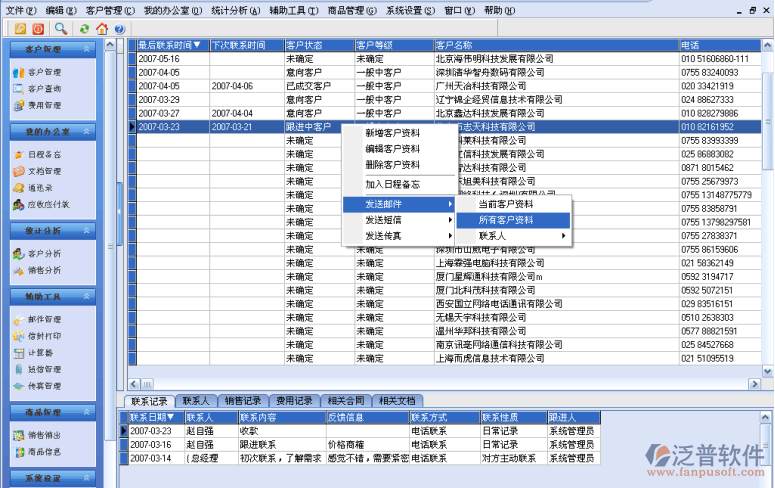Open 通讯录 in the sidebar
Screen dimensions: 775x488
(33, 188)
